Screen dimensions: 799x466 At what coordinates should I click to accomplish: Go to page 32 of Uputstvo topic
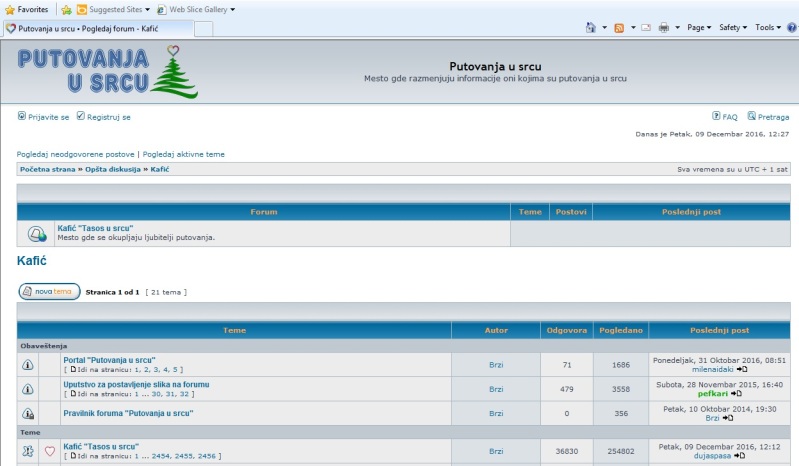184,394
